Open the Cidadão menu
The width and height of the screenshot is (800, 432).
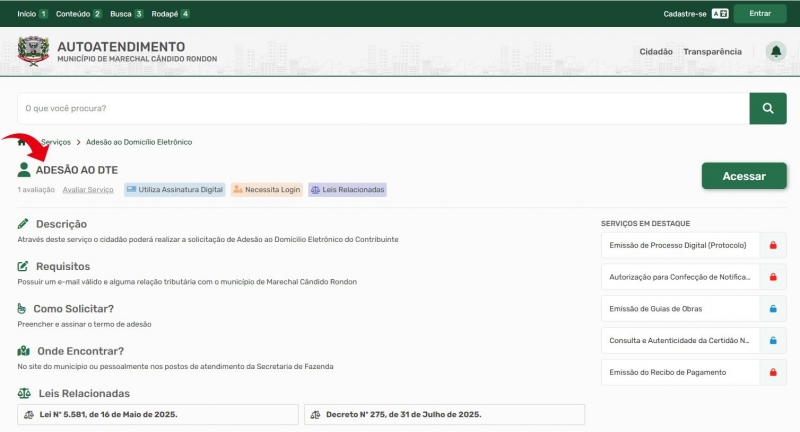click(x=655, y=52)
